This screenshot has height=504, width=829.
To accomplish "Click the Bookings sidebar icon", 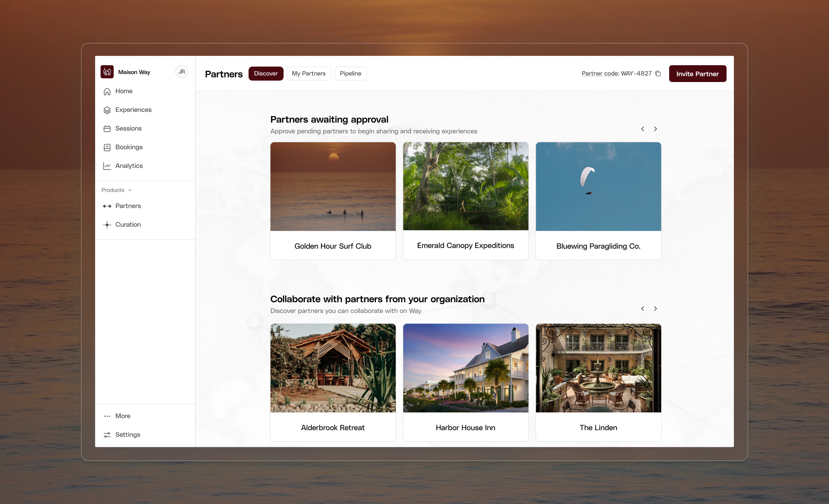I will tap(107, 147).
